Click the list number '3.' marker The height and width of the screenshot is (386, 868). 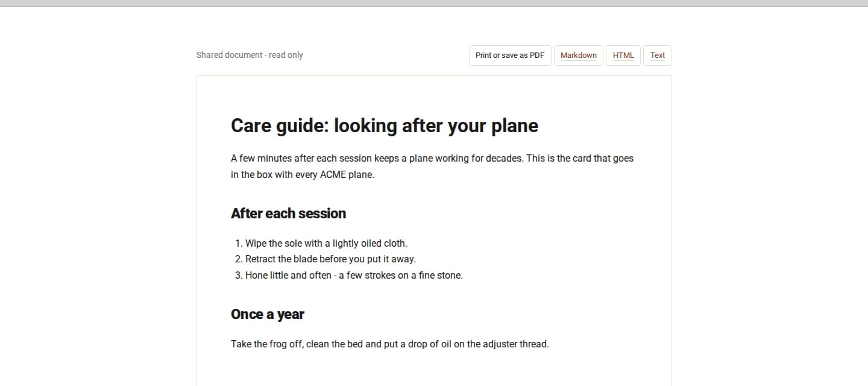pyautogui.click(x=239, y=276)
